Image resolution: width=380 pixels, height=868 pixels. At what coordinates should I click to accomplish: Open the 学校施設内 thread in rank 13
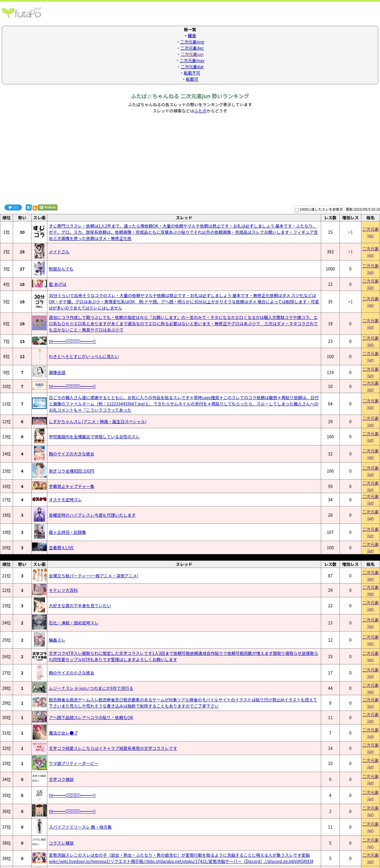94,437
